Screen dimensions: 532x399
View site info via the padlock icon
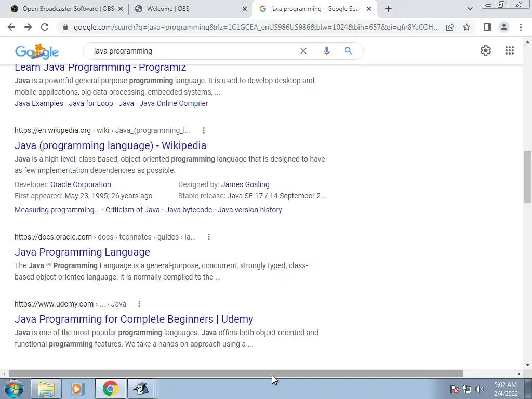pos(65,27)
